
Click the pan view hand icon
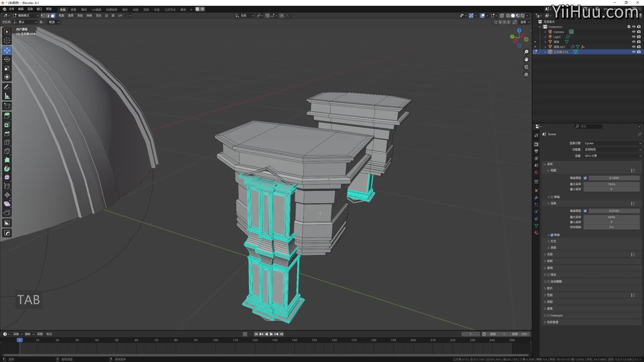[x=526, y=59]
